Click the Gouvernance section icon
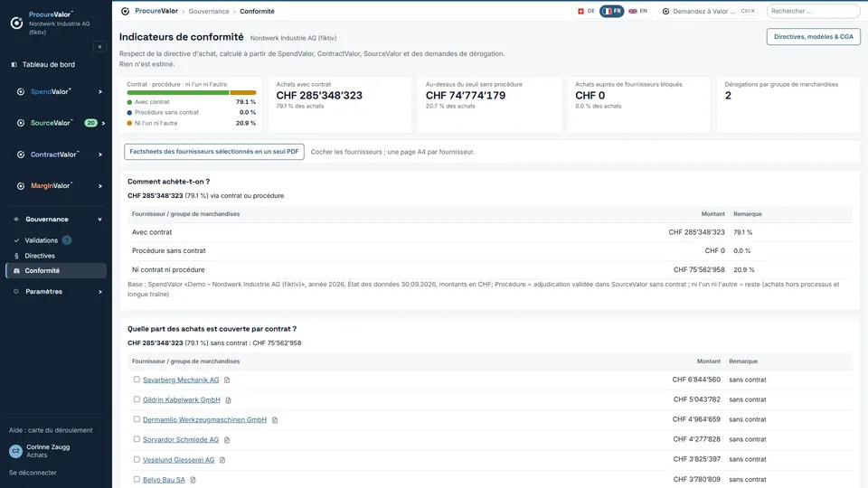 tap(16, 219)
